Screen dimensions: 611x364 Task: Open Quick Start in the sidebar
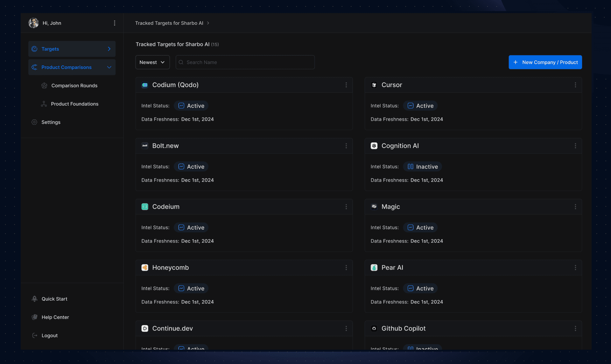[54, 299]
